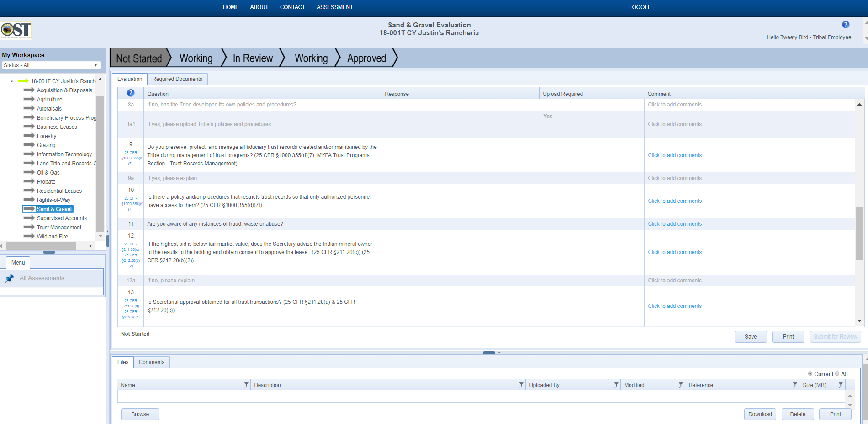Click the HOME menu item
Screen dimensions: 868x424
231,7
